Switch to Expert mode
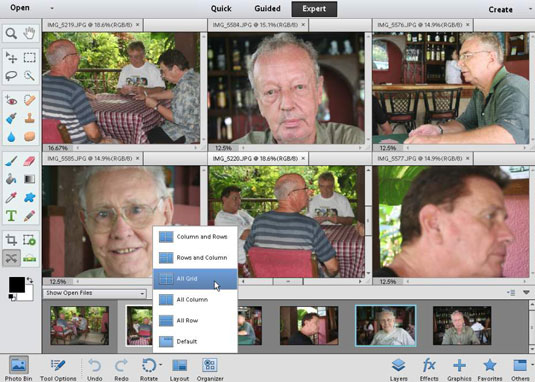The height and width of the screenshot is (382, 535). pos(314,9)
